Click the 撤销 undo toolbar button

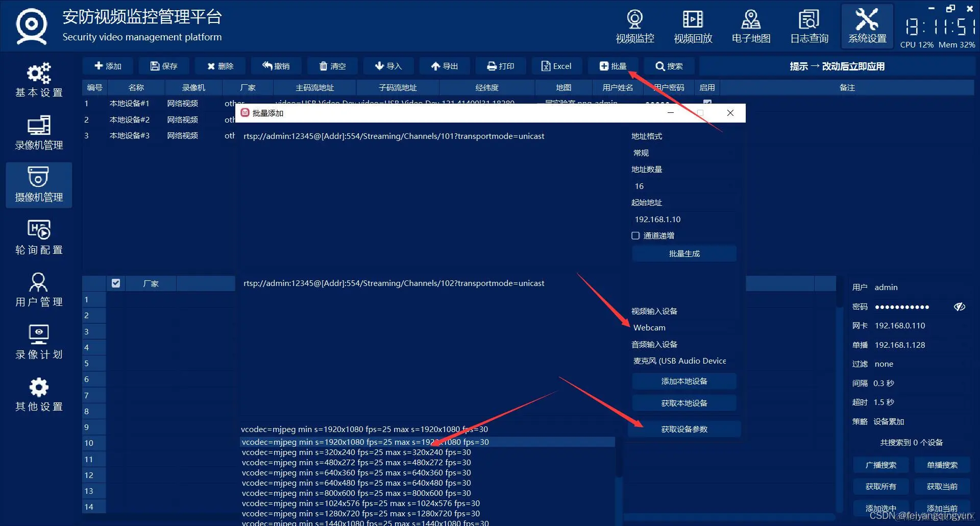276,66
